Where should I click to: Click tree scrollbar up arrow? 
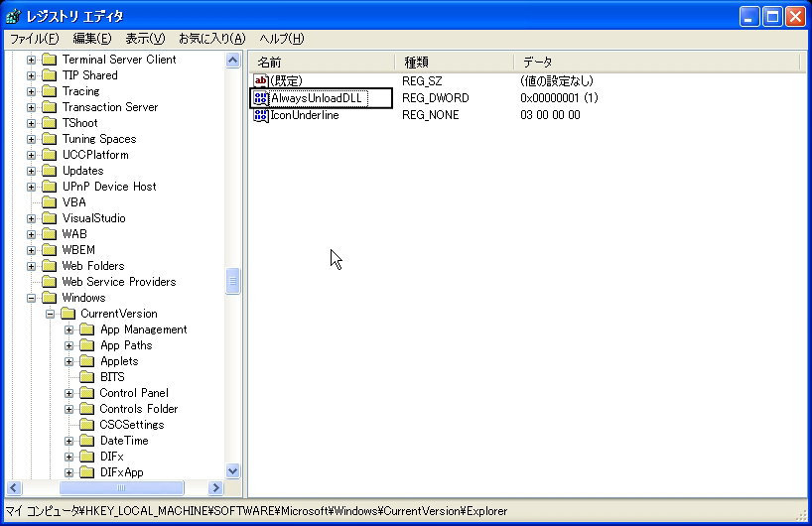click(233, 61)
